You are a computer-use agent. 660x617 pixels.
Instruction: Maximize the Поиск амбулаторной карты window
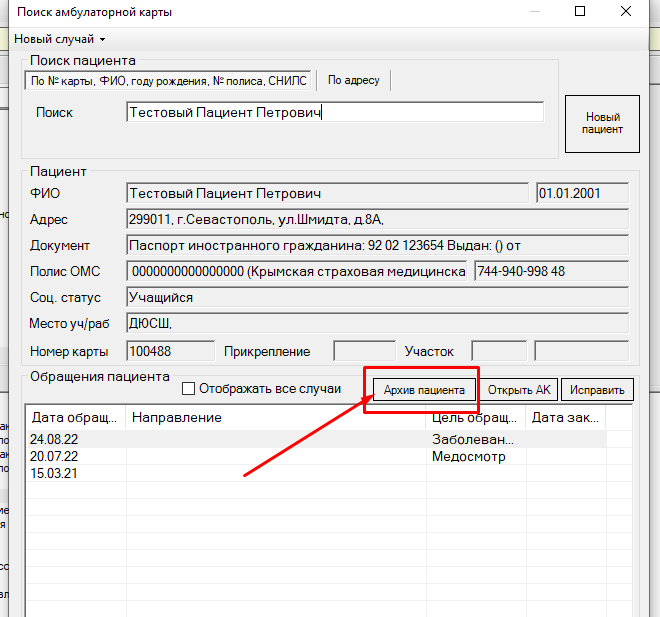tap(580, 12)
